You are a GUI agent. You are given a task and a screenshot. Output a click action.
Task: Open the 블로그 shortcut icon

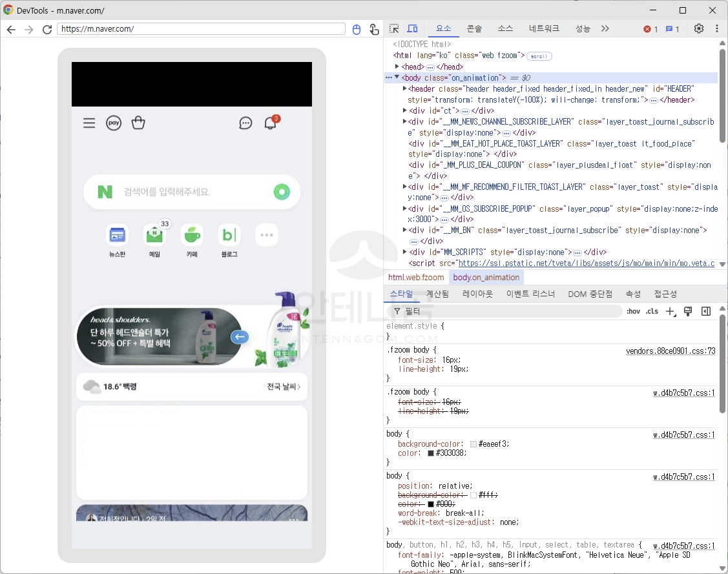[x=229, y=235]
